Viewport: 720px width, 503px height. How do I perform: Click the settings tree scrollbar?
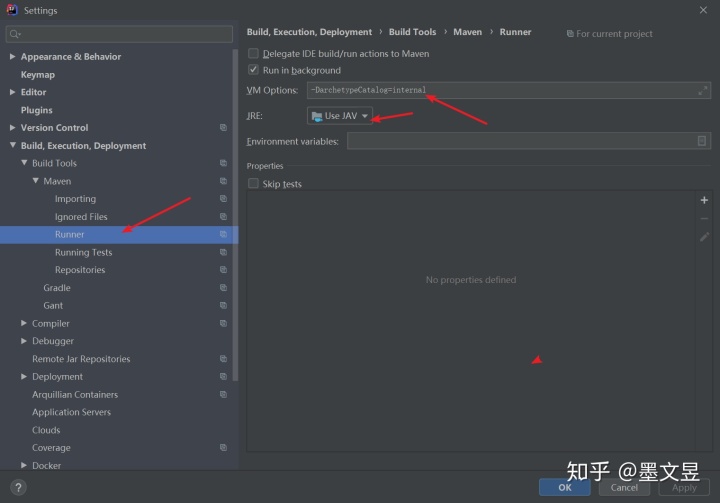point(235,215)
